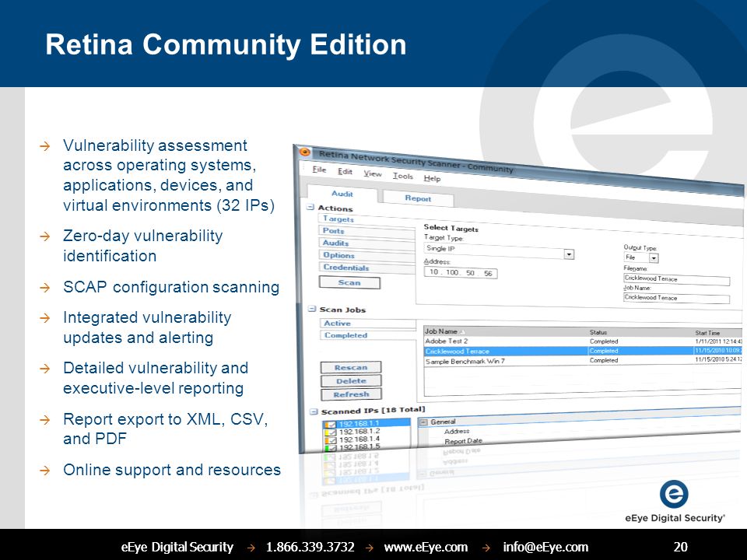This screenshot has width=747, height=560.
Task: Click info@eEye.com in the footer
Action: tap(545, 547)
